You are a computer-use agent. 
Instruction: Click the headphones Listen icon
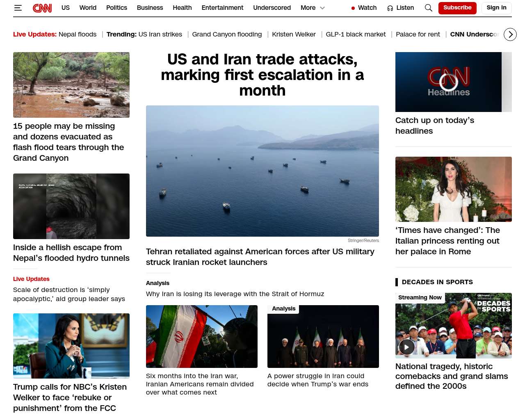pyautogui.click(x=390, y=8)
